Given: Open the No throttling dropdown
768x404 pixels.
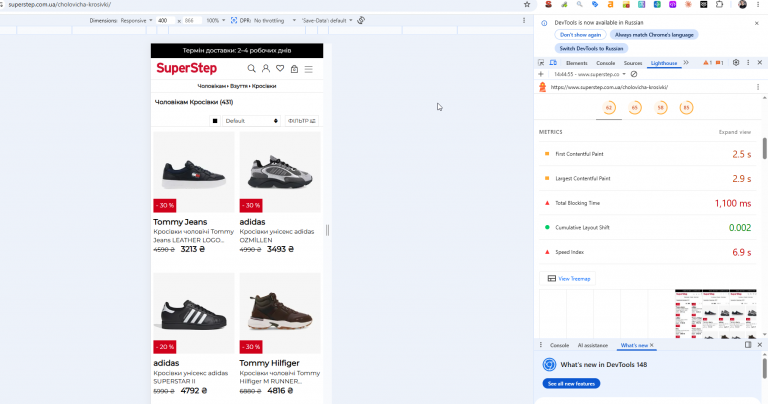Looking at the screenshot, I should tap(275, 21).
